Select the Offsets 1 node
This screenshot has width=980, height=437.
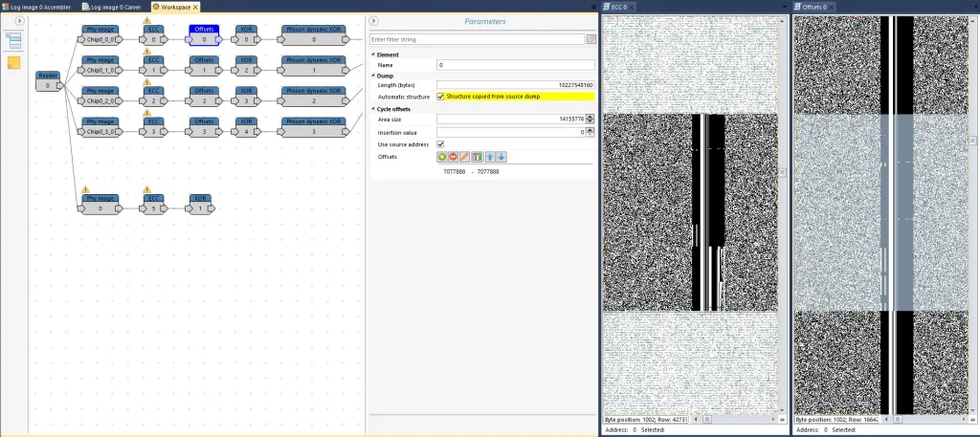(204, 66)
